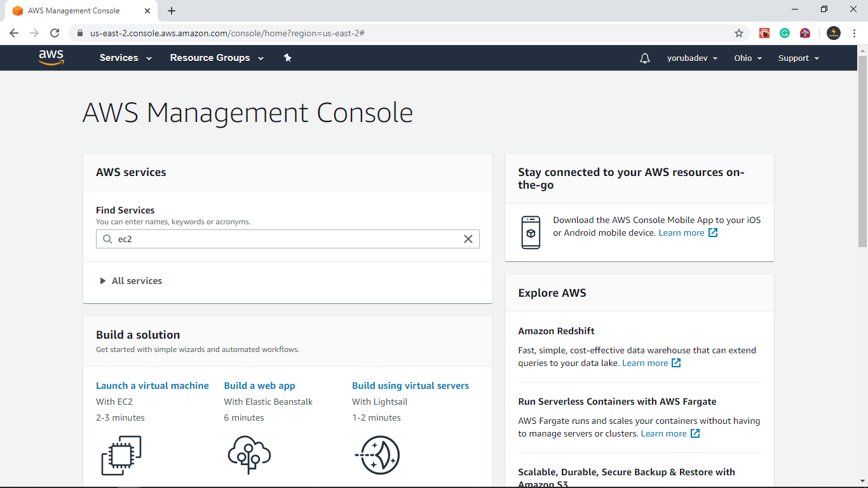Screen dimensions: 868x488
Task: Open a new browser tab
Action: (x=172, y=11)
